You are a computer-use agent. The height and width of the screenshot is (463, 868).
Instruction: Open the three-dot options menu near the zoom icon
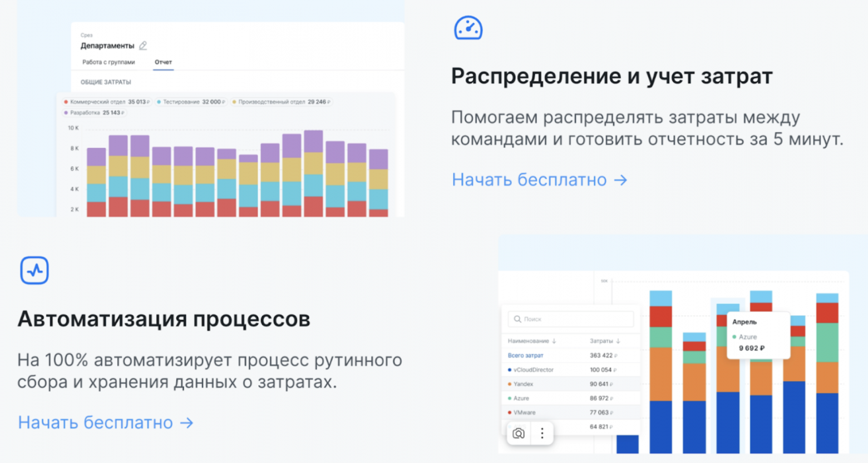pos(541,433)
